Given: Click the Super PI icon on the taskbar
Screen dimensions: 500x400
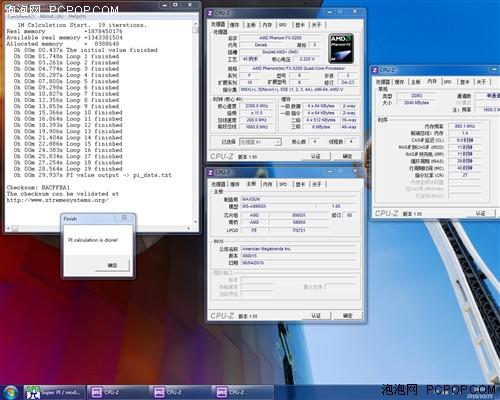Looking at the screenshot, I should [33, 392].
